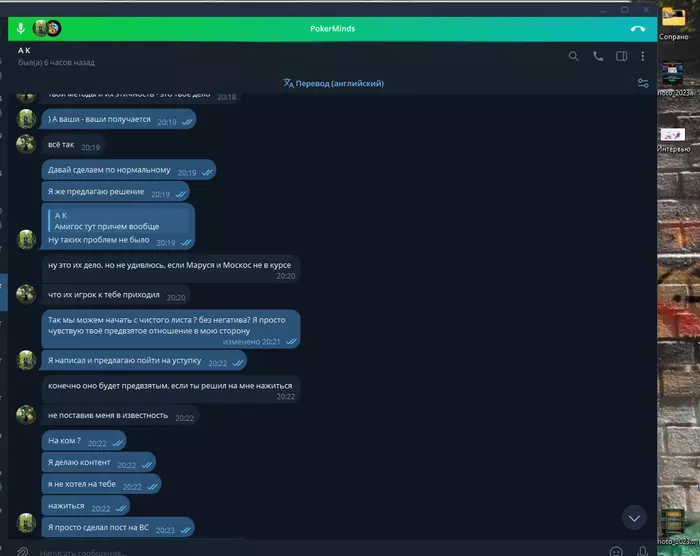Image resolution: width=700 pixels, height=556 pixels.
Task: Open search in chat with A K
Action: (573, 56)
